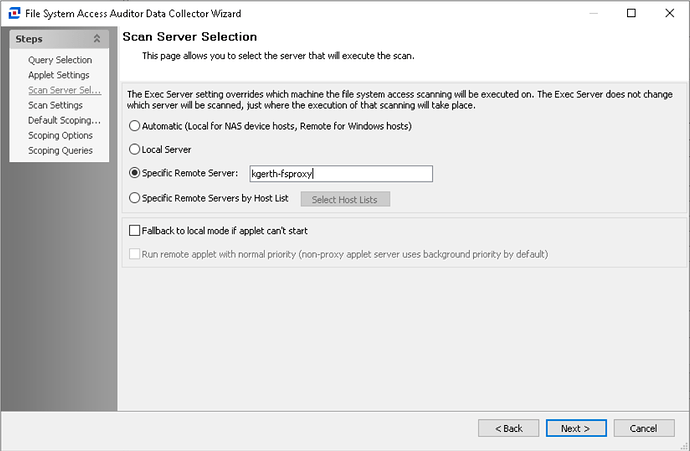Click the Scan Server Selection heading
Screen dimensions: 690x451
click(190, 37)
